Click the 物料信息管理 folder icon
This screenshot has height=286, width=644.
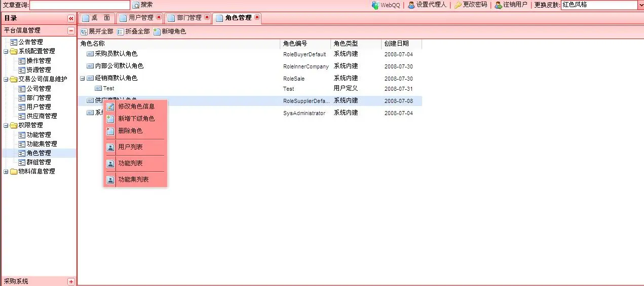14,171
